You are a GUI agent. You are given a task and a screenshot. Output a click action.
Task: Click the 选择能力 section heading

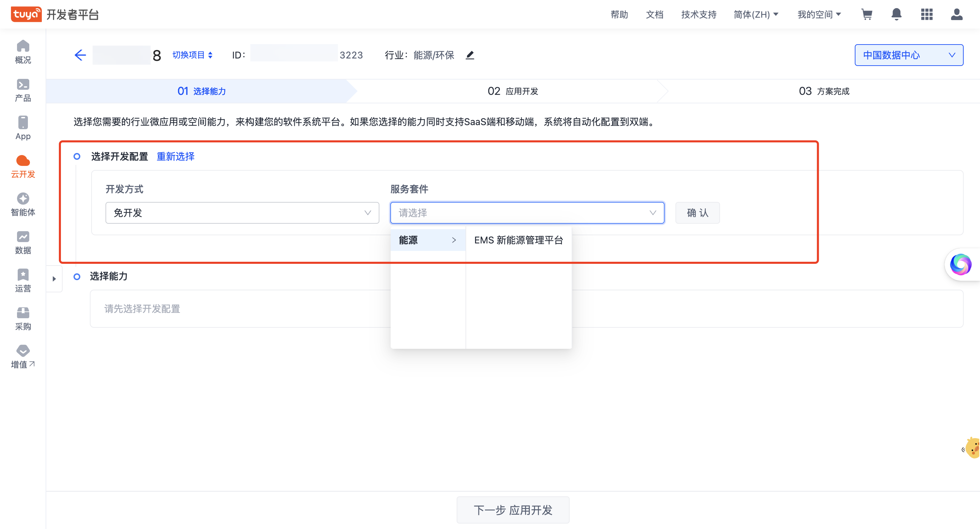click(x=109, y=276)
